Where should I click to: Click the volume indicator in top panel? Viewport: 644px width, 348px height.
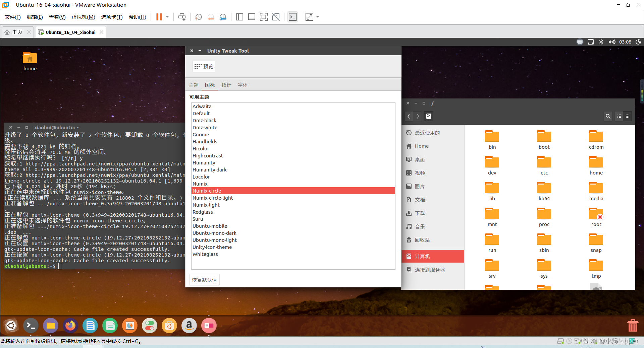click(x=612, y=42)
